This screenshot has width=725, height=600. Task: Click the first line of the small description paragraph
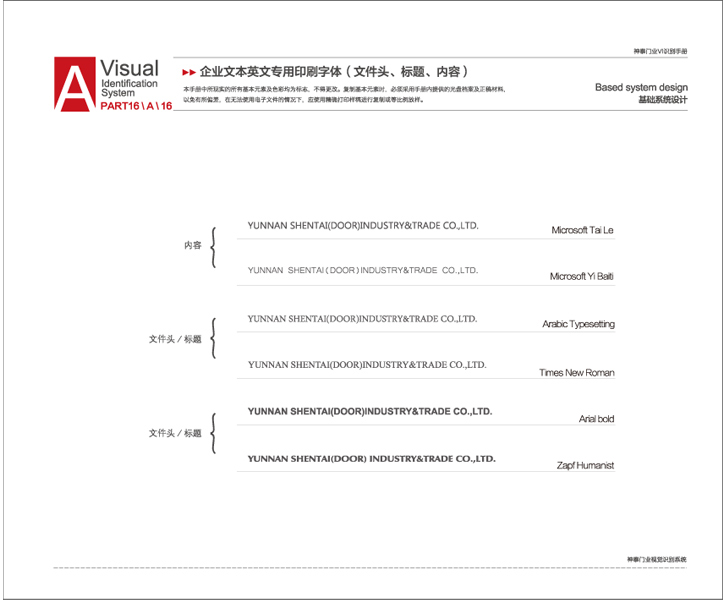click(x=344, y=89)
